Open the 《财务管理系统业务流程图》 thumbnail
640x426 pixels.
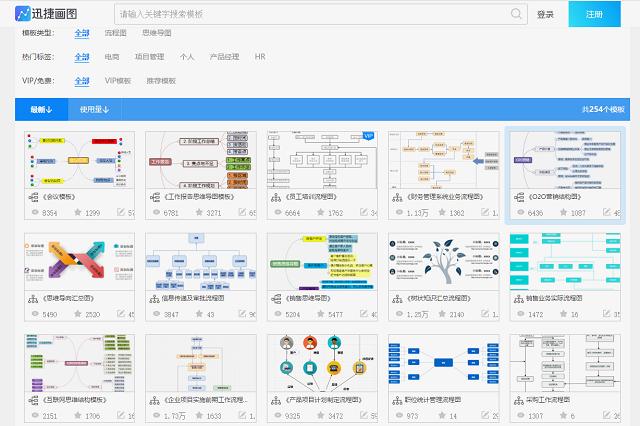coord(444,160)
